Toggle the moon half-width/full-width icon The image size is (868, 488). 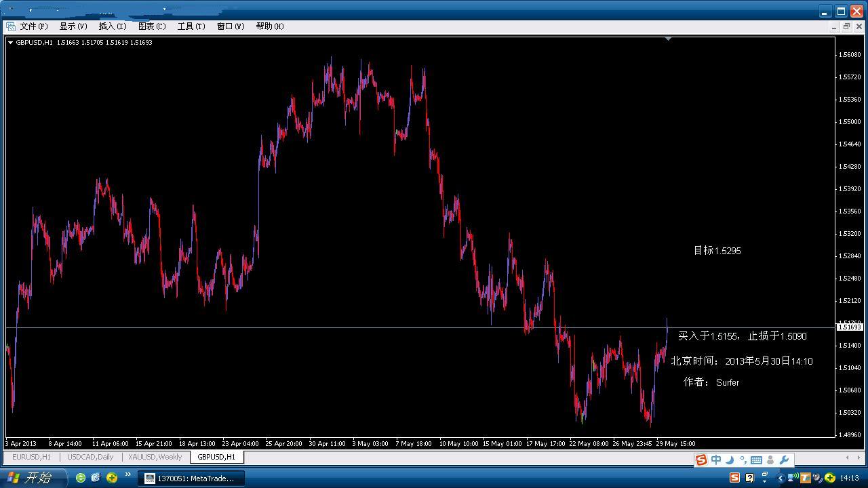coord(730,460)
